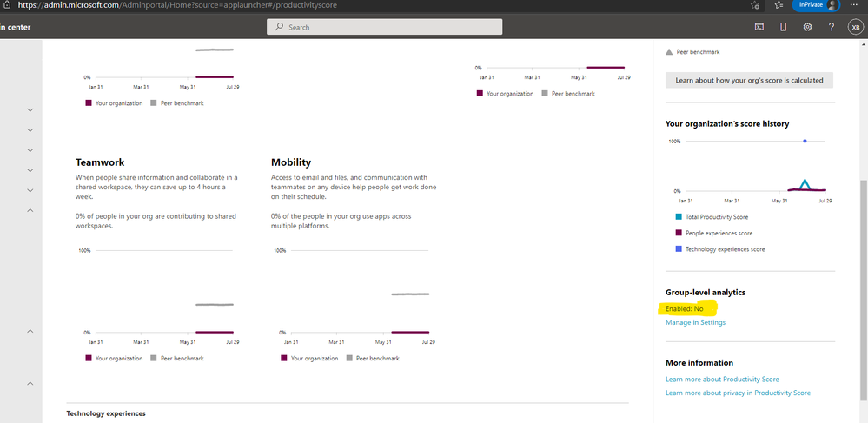Click the admin center title in header
868x423 pixels.
pyautogui.click(x=15, y=27)
